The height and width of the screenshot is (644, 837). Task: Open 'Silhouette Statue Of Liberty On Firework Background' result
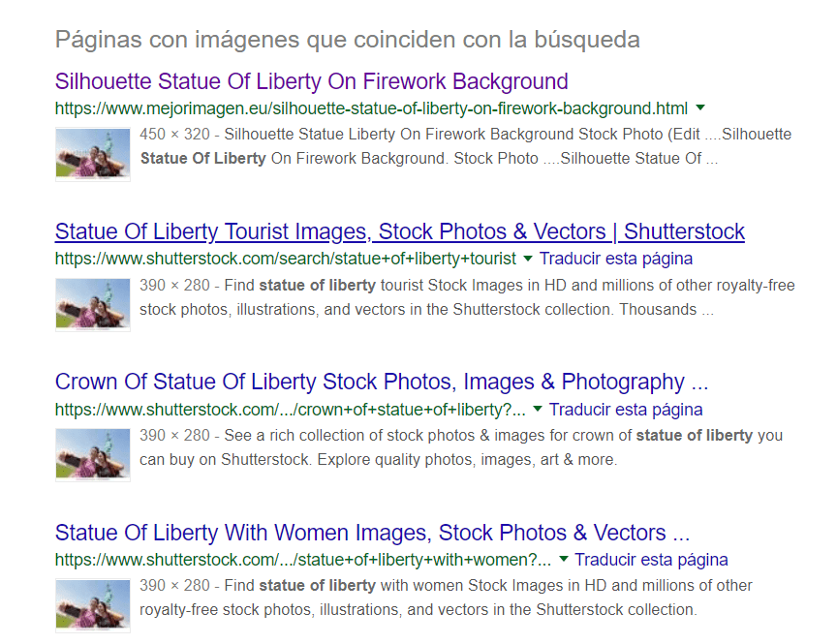pyautogui.click(x=311, y=81)
